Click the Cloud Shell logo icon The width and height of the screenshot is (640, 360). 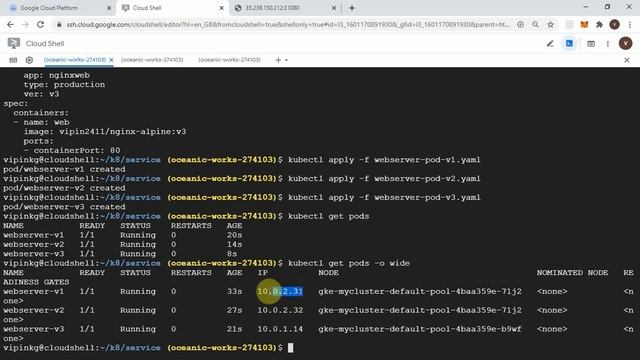coord(13,43)
